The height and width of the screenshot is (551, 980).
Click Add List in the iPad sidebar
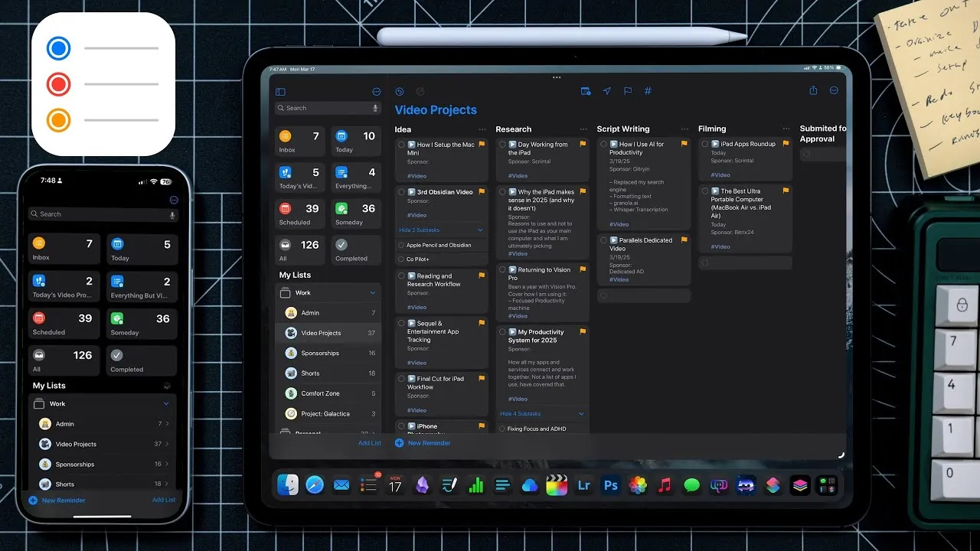[x=370, y=443]
